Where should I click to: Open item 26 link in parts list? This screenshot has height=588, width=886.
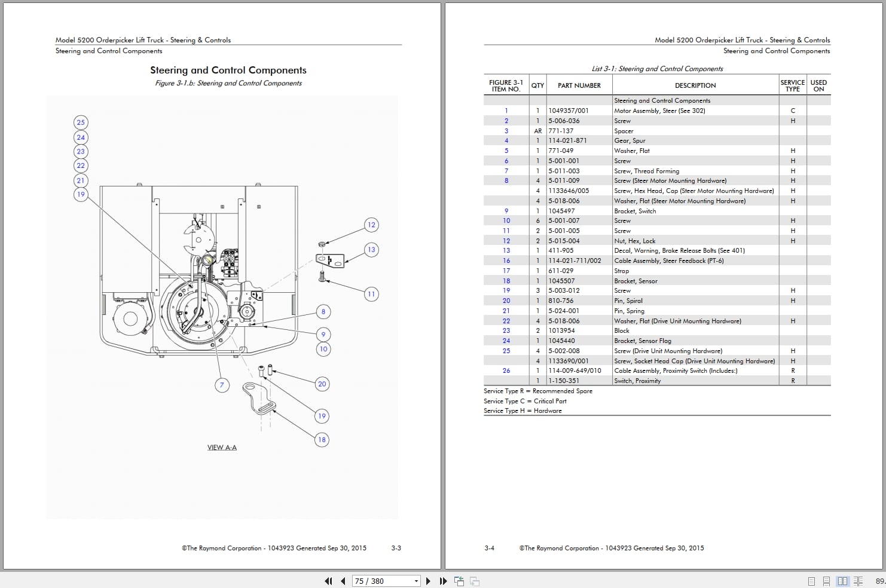pos(506,370)
